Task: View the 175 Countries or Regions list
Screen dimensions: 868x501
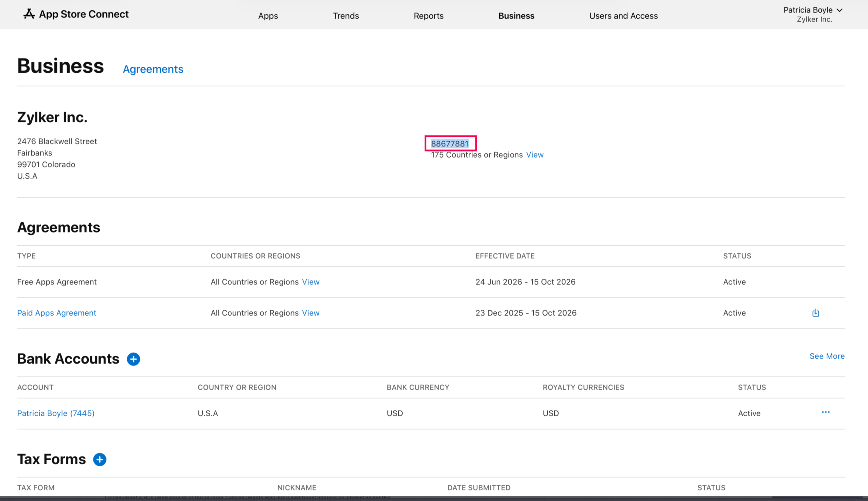Action: click(x=535, y=155)
